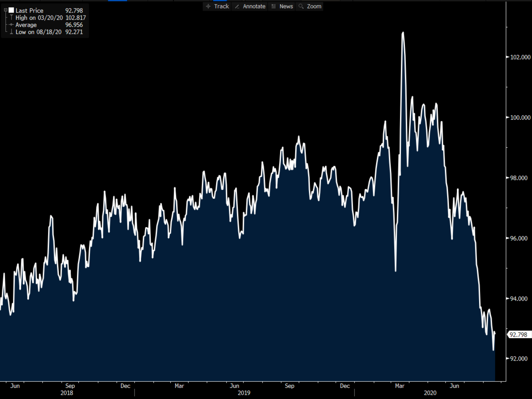Click the Track crosshair icon
Image resolution: width=532 pixels, height=399 pixels.
pos(208,7)
